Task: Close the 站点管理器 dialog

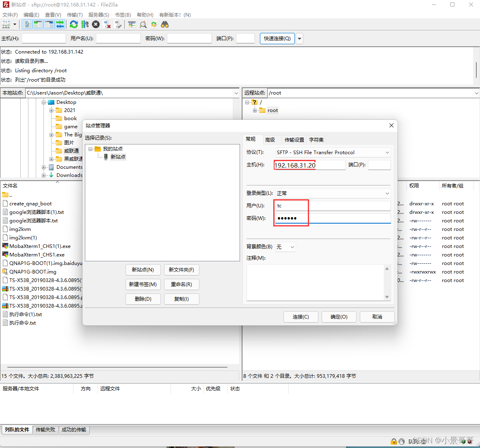Action: 391,126
